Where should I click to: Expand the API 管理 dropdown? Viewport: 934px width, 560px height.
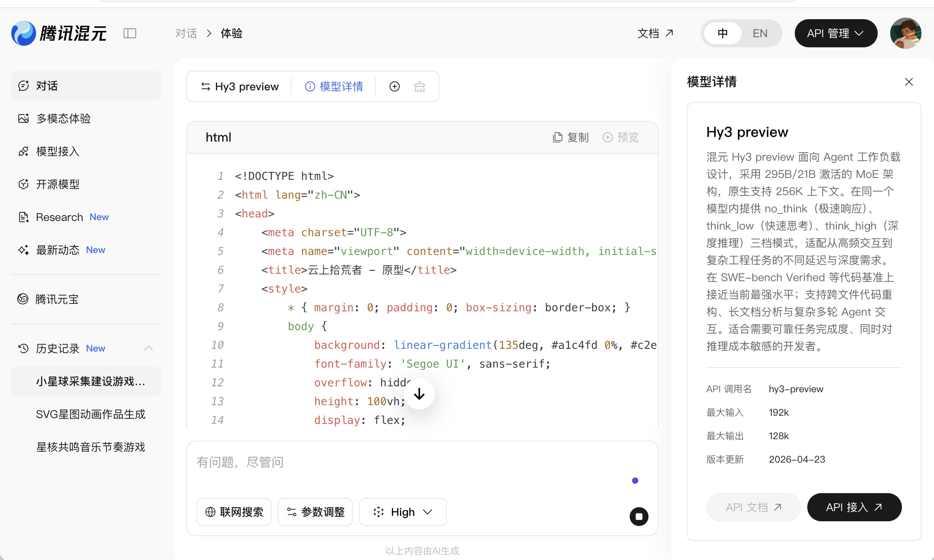coord(835,33)
